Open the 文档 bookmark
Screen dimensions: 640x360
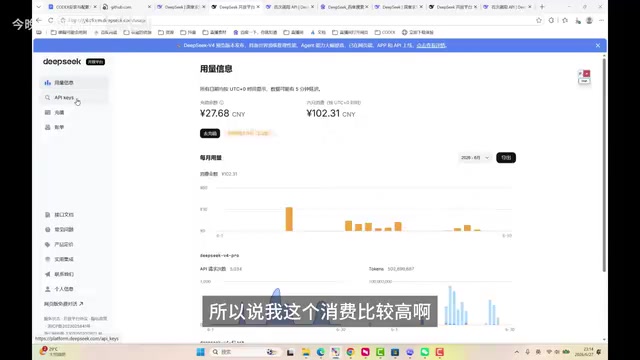(x=318, y=32)
